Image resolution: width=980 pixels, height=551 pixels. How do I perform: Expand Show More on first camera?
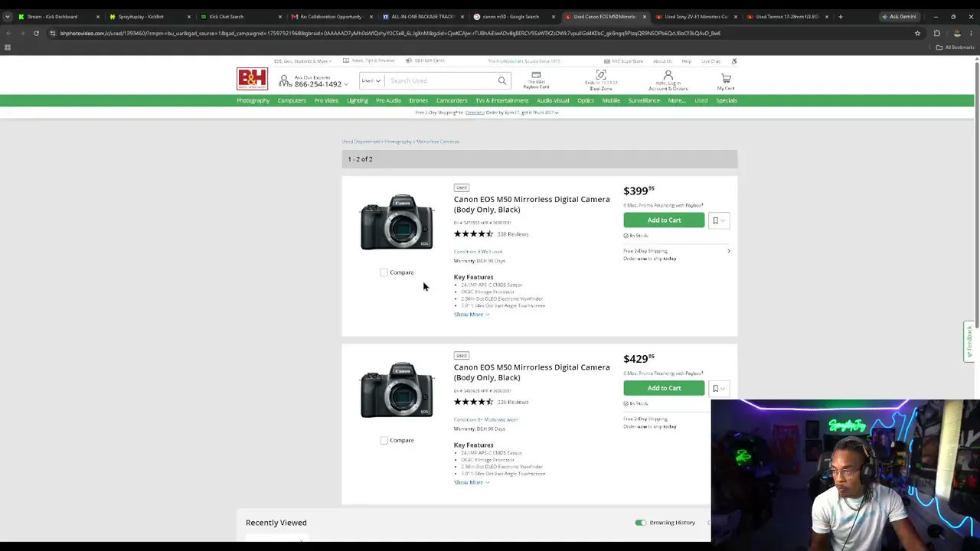point(472,315)
